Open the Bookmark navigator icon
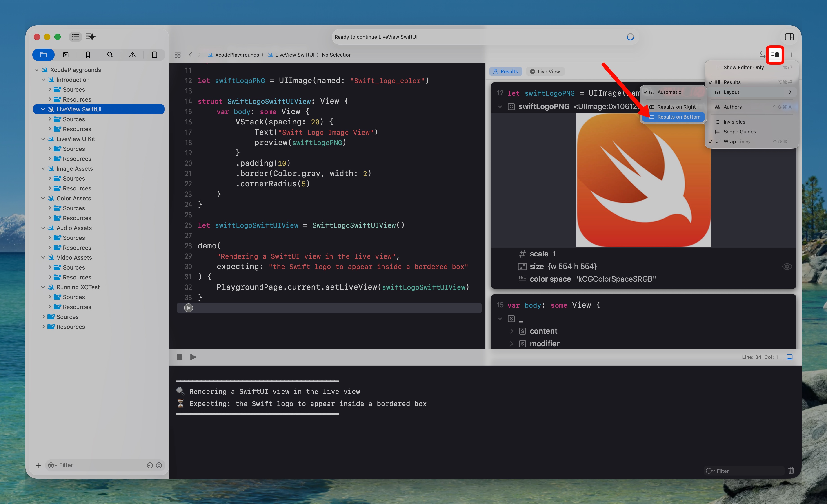This screenshot has width=827, height=504. pyautogui.click(x=88, y=55)
